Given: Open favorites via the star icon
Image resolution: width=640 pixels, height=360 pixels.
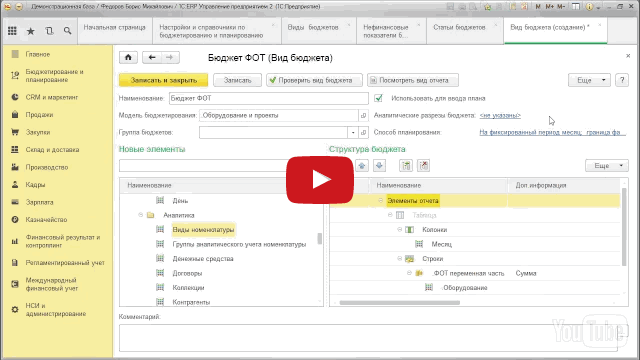Looking at the screenshot, I should coord(31,31).
